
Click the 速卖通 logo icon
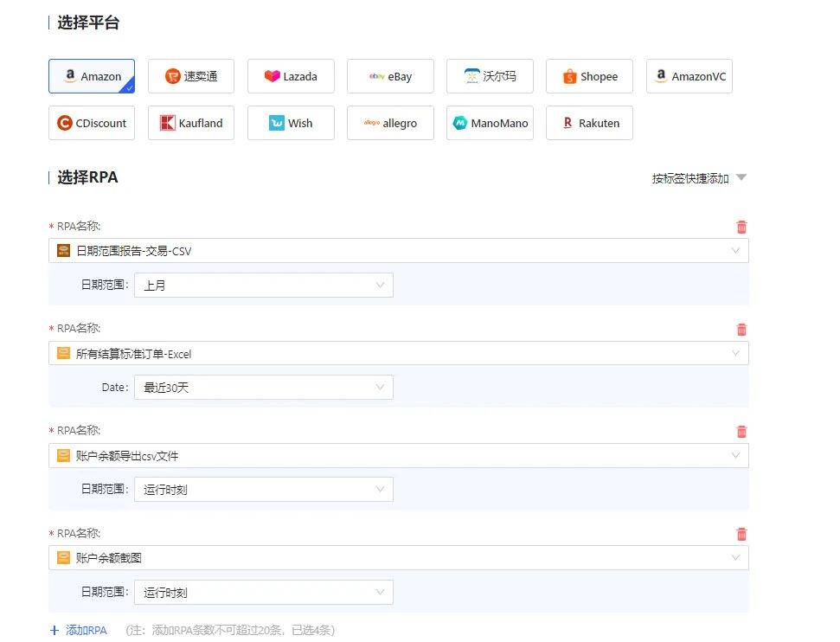pyautogui.click(x=172, y=76)
